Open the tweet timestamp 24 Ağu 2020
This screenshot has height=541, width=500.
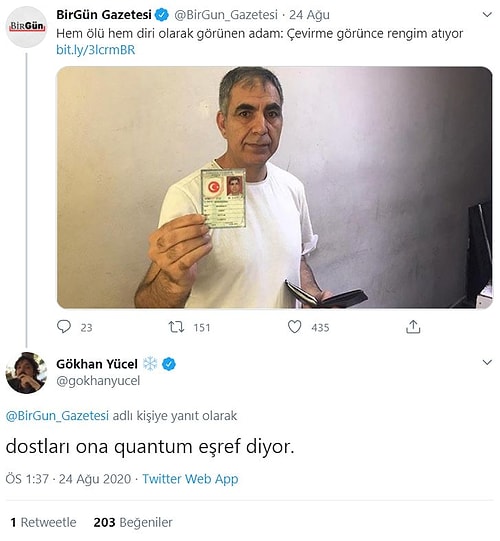[x=95, y=479]
